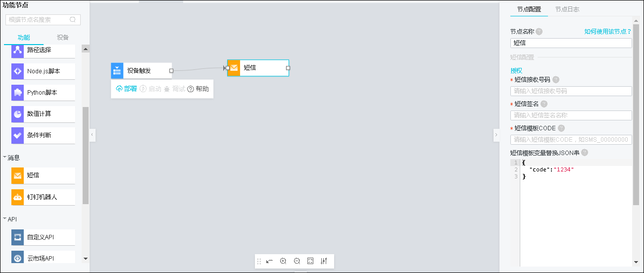The width and height of the screenshot is (644, 273).
Task: Select the 自定义API node icon
Action: (18, 237)
